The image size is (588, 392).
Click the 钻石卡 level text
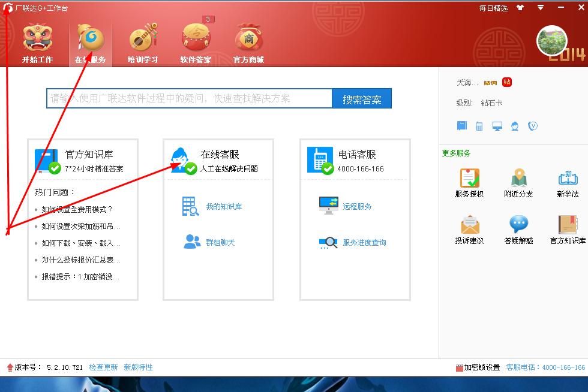(x=491, y=102)
